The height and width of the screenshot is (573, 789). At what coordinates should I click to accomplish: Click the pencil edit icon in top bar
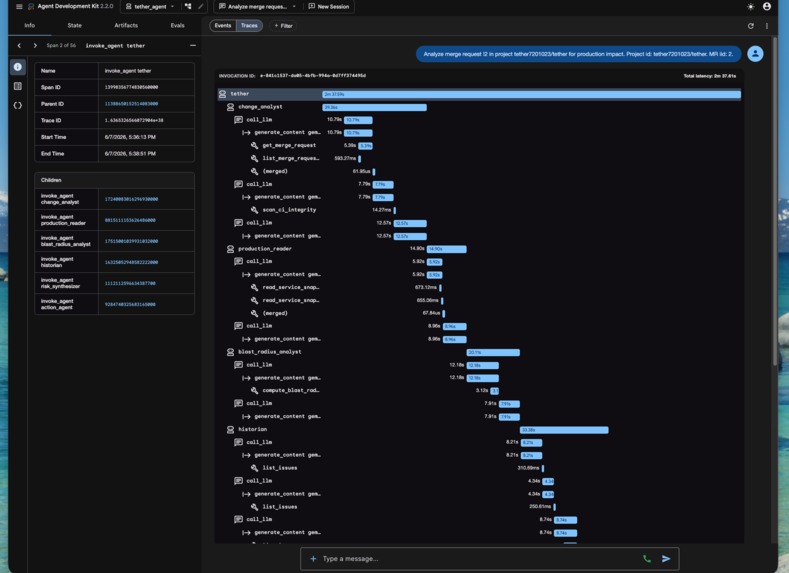pos(200,7)
